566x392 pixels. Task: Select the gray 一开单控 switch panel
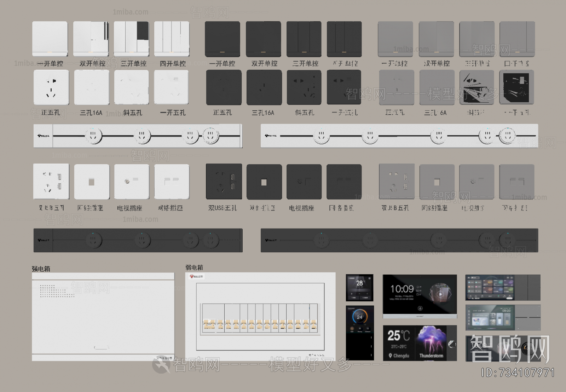(395, 39)
